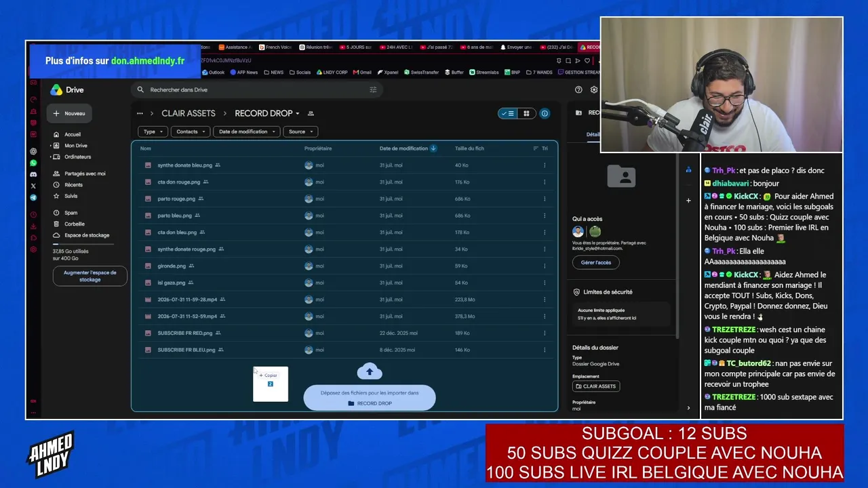Image resolution: width=868 pixels, height=488 pixels.
Task: Click Augmenter l'espace de stockage button
Action: 90,276
